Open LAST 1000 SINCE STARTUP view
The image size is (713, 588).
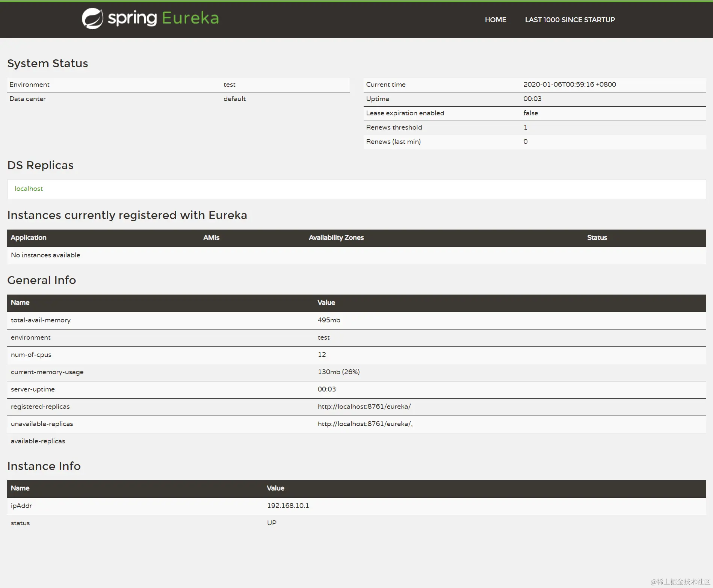(569, 20)
